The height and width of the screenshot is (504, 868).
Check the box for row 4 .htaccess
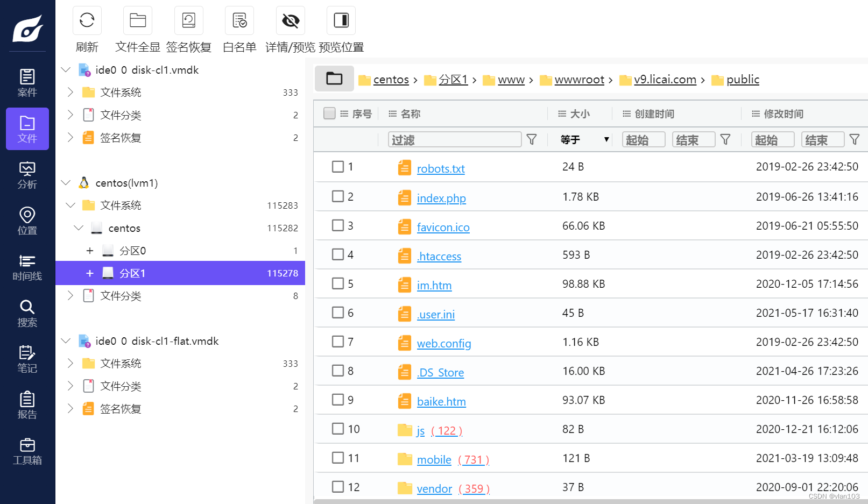[338, 254]
